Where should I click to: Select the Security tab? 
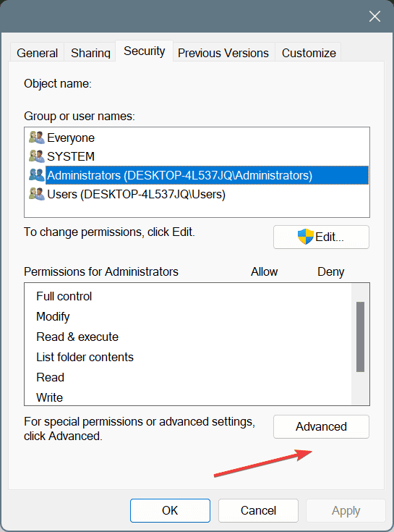click(x=145, y=51)
